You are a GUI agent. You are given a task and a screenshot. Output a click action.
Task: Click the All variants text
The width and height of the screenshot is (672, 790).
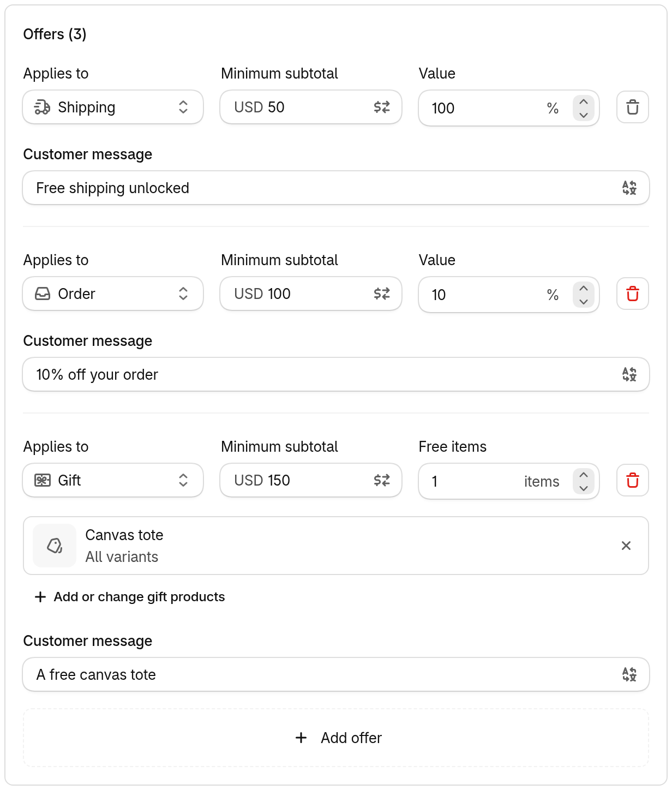pyautogui.click(x=122, y=556)
